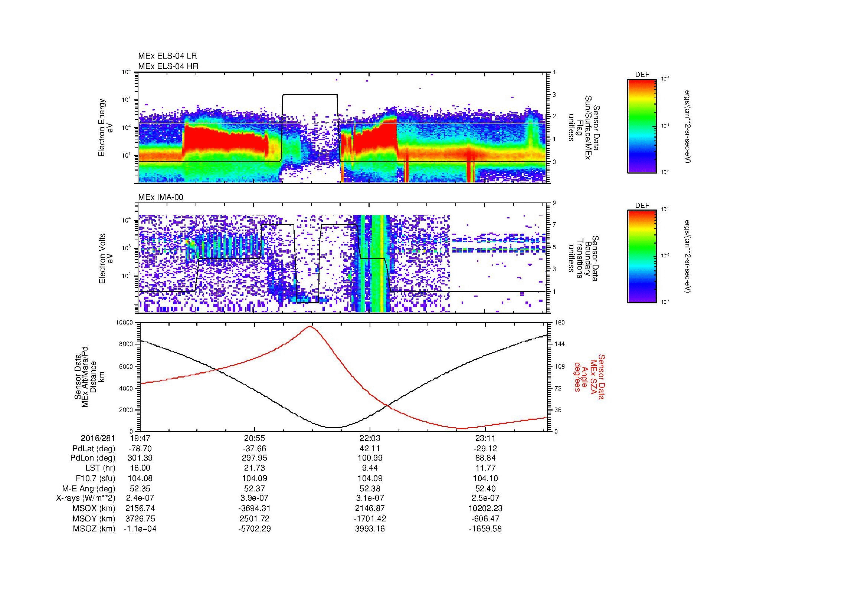
Task: Click the lower DEF color bar
Action: coord(642,257)
